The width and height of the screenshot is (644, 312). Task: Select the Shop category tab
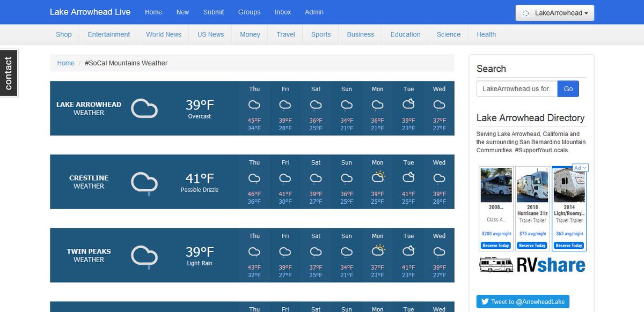(x=64, y=34)
